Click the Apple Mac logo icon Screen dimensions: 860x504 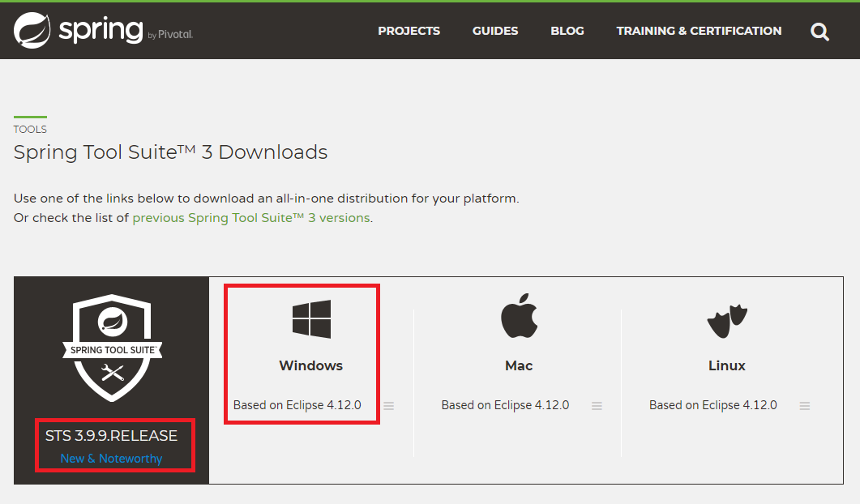(x=519, y=315)
